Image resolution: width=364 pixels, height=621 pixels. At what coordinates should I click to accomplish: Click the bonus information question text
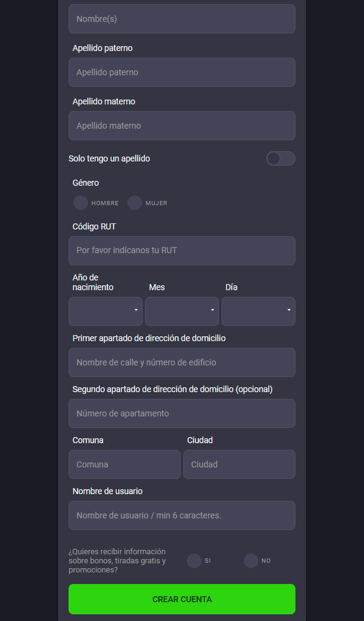tap(117, 561)
